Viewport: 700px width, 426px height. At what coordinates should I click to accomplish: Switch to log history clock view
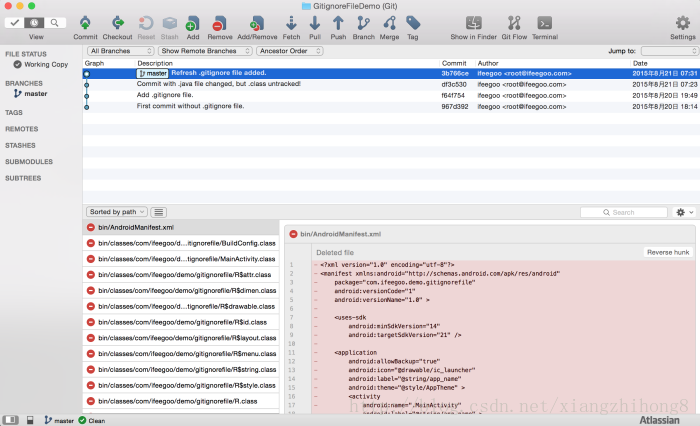[x=34, y=22]
